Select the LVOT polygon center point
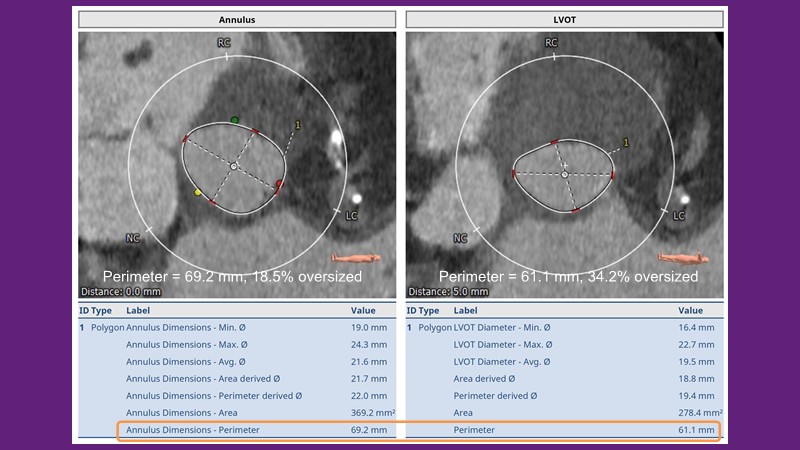Viewport: 800px width, 450px height. coord(565,174)
